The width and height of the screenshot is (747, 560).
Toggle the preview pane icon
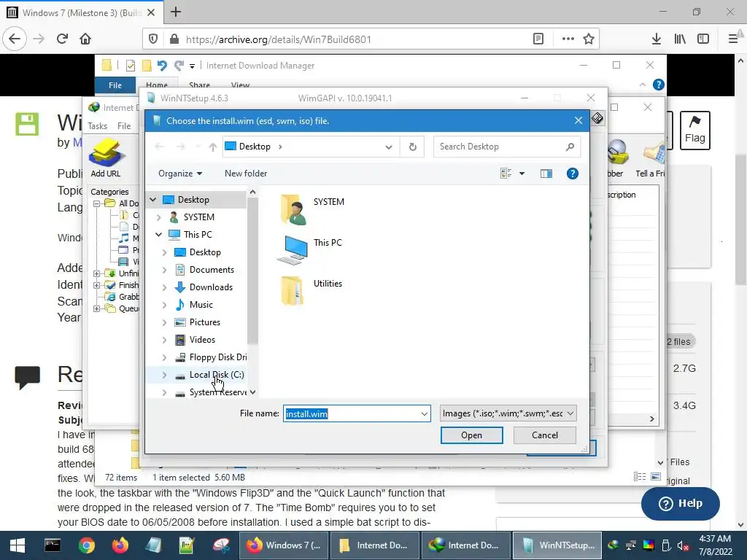(x=546, y=174)
